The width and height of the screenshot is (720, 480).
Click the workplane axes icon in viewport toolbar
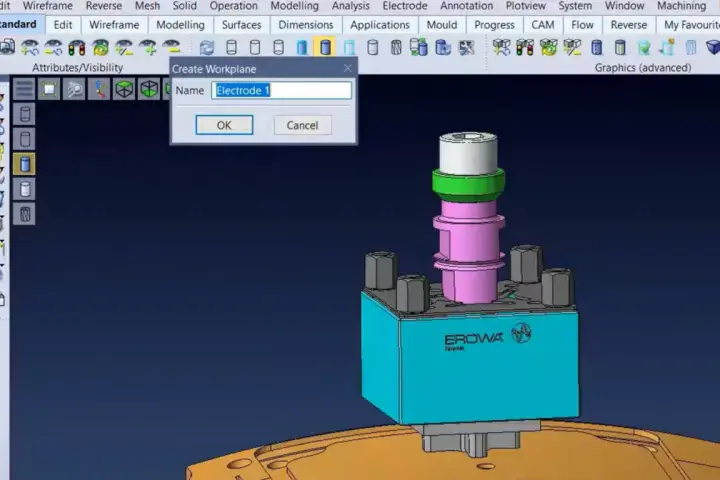pos(99,89)
